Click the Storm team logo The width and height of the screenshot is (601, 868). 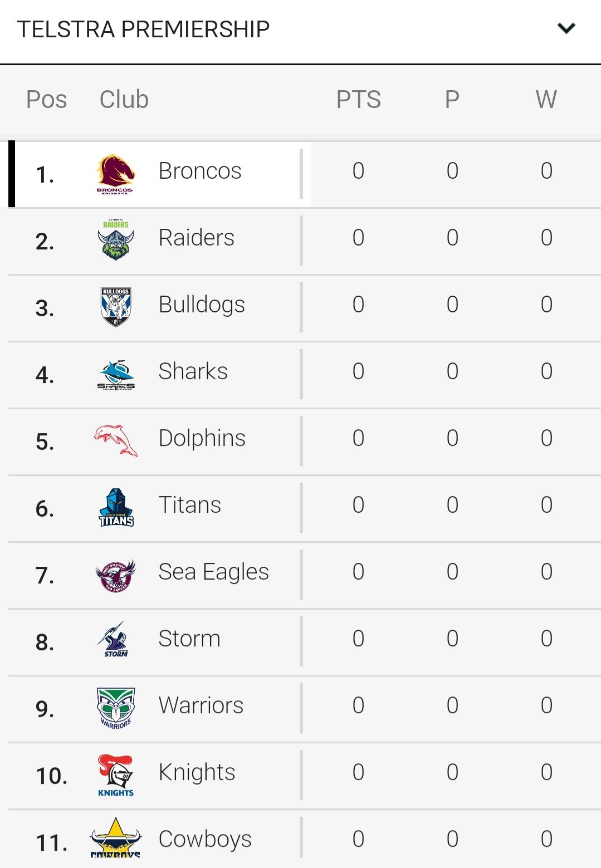click(x=116, y=639)
